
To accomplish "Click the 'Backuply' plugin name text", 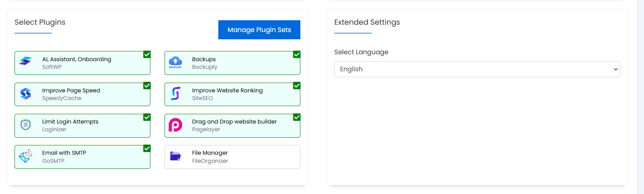I will [205, 67].
